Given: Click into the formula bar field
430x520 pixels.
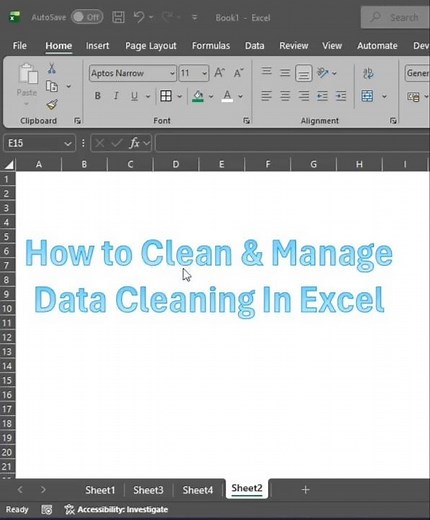Looking at the screenshot, I should (x=293, y=143).
